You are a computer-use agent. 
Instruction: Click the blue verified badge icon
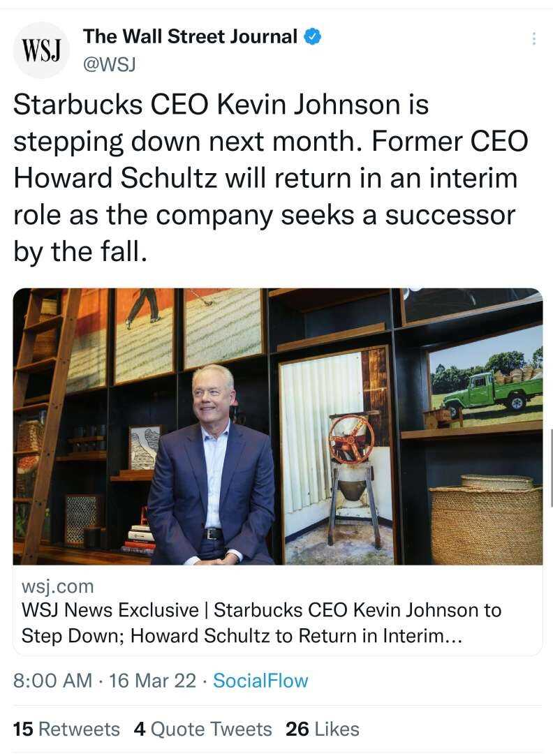click(313, 36)
